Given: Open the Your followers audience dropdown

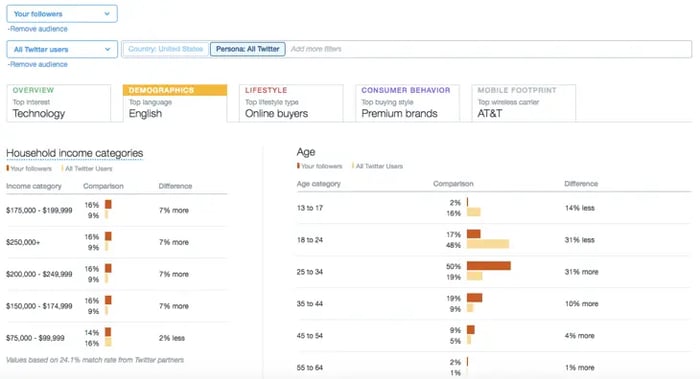Looking at the screenshot, I should [62, 14].
